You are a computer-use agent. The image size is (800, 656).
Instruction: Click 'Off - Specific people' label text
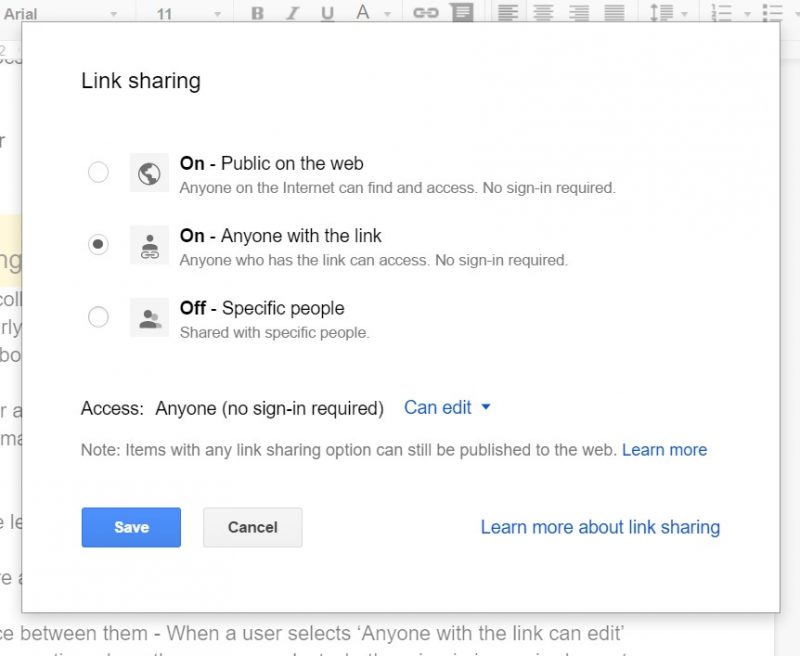[x=262, y=308]
